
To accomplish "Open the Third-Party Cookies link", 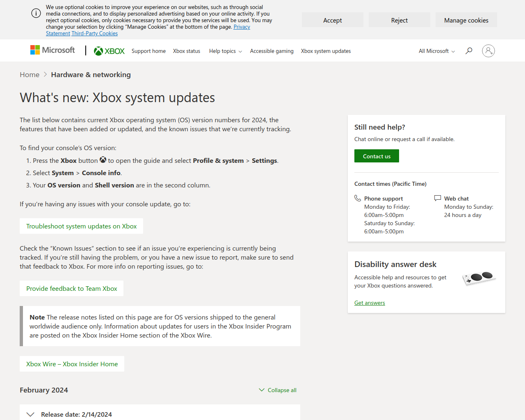I will 95,34.
